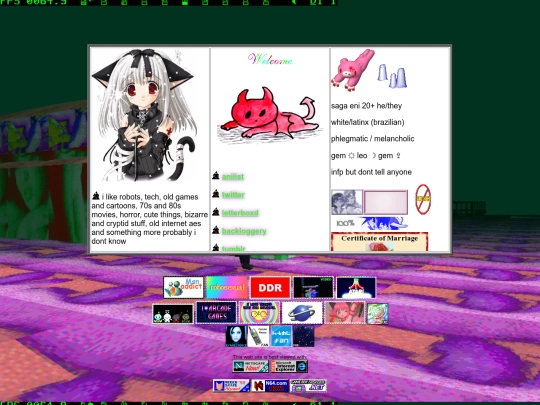Click the Msn addict badge

(x=184, y=287)
